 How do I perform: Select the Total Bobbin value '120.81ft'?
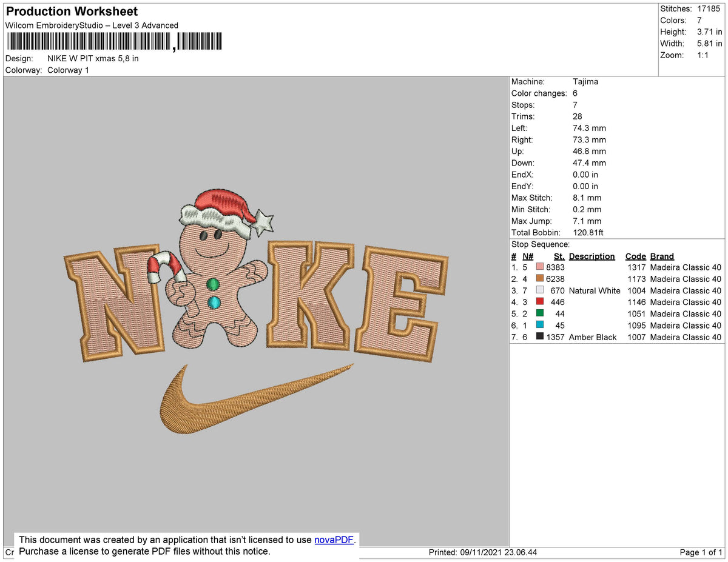(x=588, y=233)
